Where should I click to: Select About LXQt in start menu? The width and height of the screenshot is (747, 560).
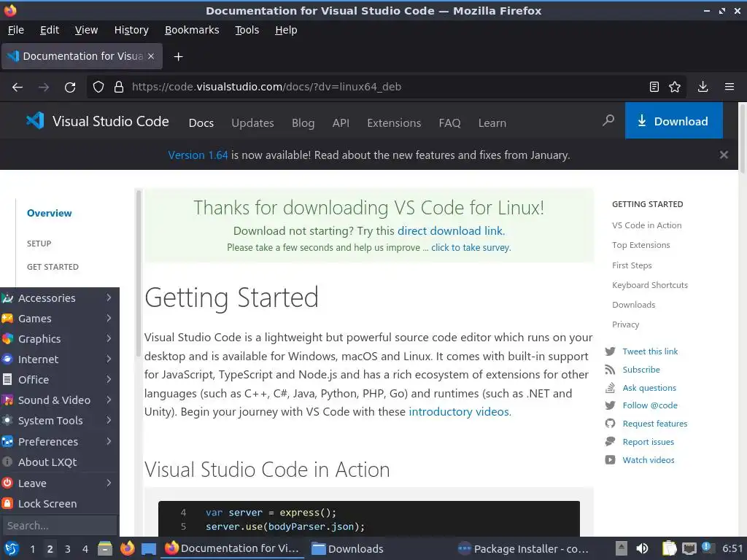pyautogui.click(x=60, y=462)
